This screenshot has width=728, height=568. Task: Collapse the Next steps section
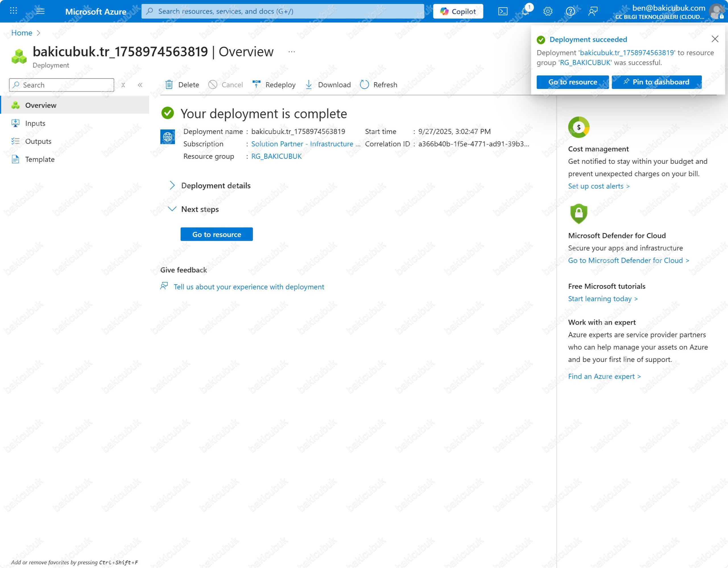point(172,209)
